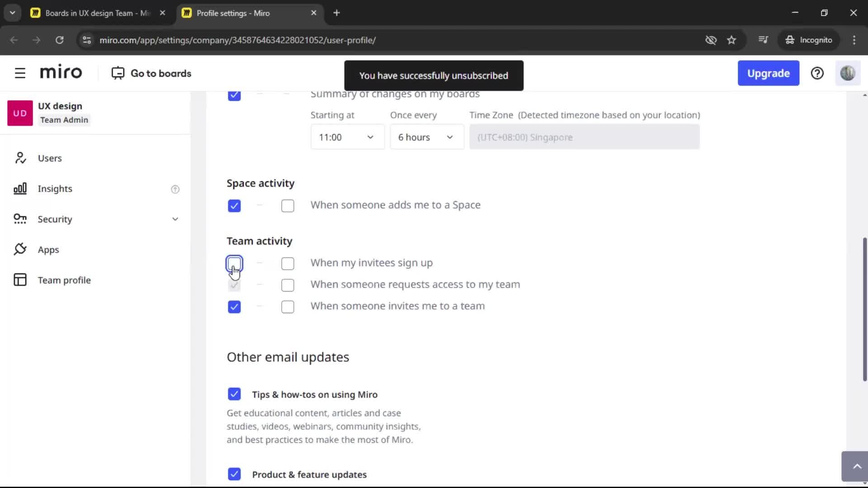868x488 pixels.
Task: Open a new browser tab
Action: coord(336,13)
